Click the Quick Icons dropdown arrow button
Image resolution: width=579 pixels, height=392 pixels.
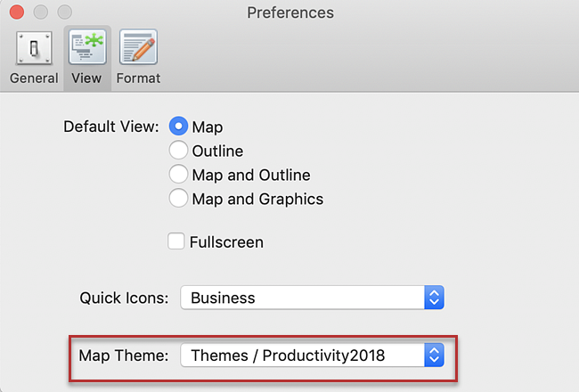coord(434,298)
